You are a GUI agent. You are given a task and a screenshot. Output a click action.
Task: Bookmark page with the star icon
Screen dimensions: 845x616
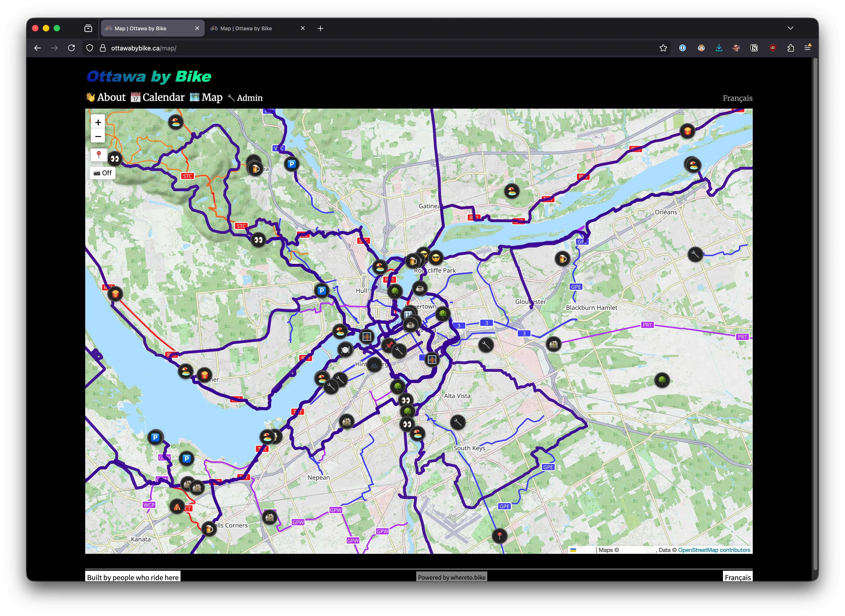tap(663, 48)
